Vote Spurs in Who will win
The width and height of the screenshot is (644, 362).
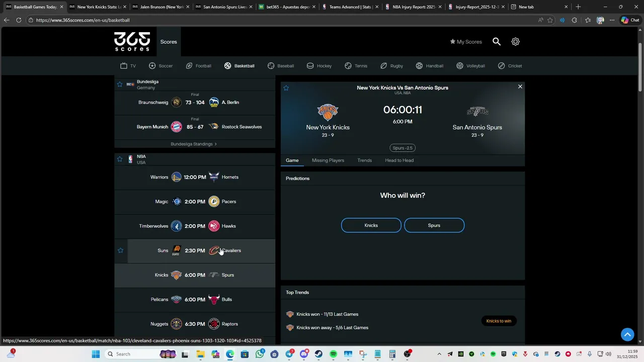pyautogui.click(x=434, y=225)
